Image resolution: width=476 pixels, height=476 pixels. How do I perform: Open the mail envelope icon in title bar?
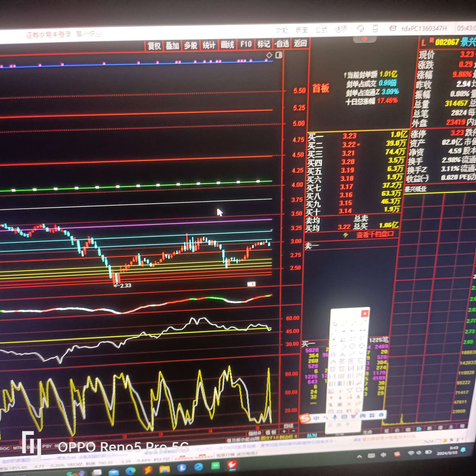tap(393, 28)
